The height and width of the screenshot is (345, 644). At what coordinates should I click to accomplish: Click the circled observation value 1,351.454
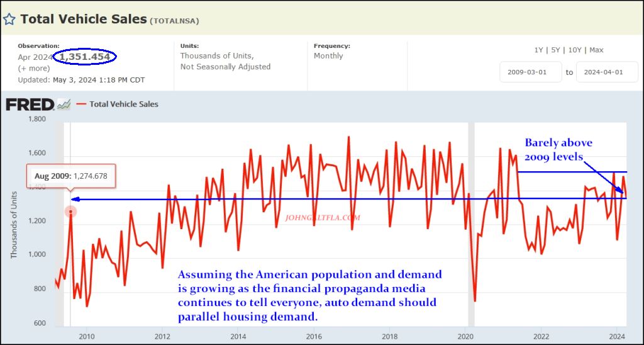click(85, 57)
